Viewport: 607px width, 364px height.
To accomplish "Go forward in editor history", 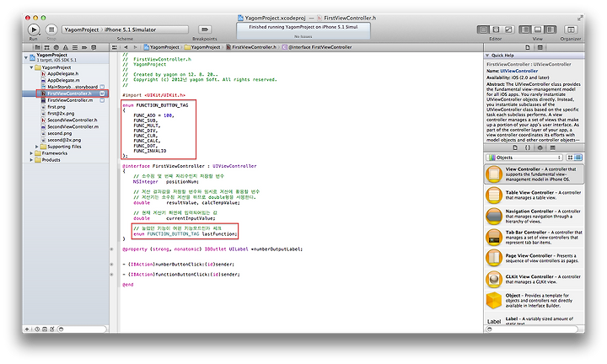I will (135, 47).
